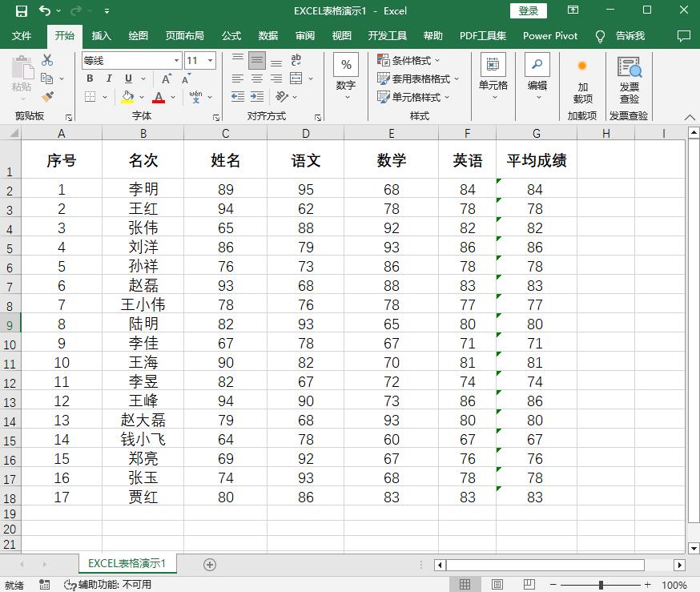Open the 页面布局 tab
The width and height of the screenshot is (700, 592).
[x=184, y=36]
